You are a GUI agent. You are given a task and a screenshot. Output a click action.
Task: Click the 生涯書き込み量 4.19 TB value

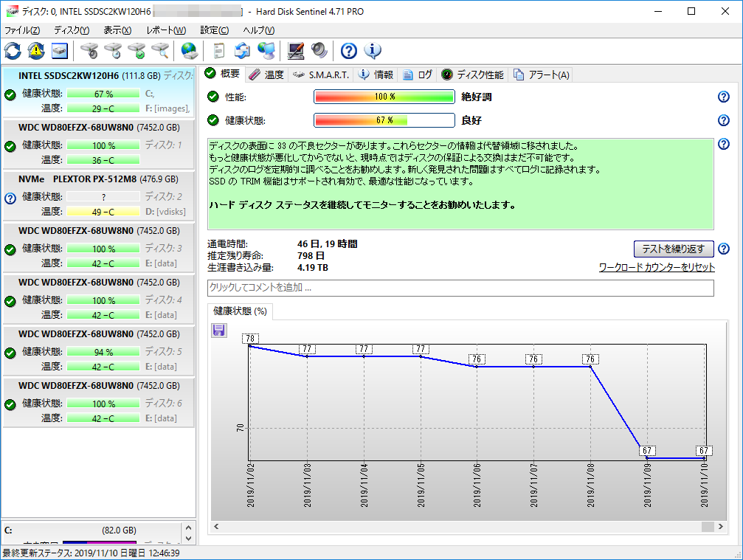(x=313, y=268)
